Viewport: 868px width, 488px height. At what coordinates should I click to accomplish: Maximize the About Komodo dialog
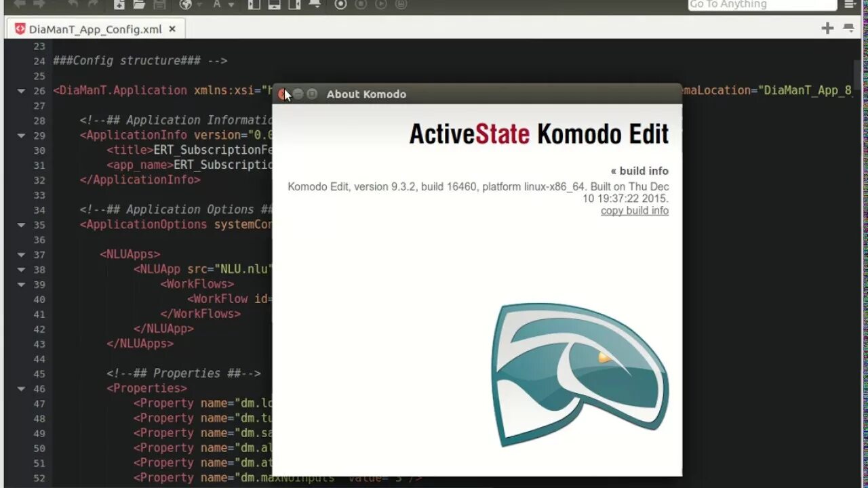pos(312,94)
